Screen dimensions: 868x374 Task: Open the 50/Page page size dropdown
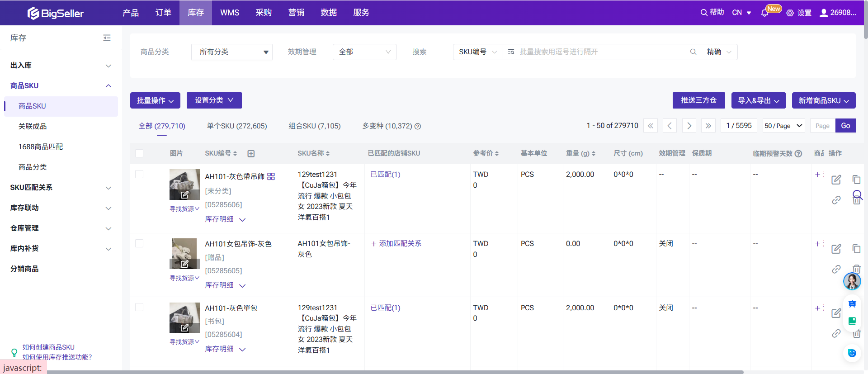(x=783, y=126)
